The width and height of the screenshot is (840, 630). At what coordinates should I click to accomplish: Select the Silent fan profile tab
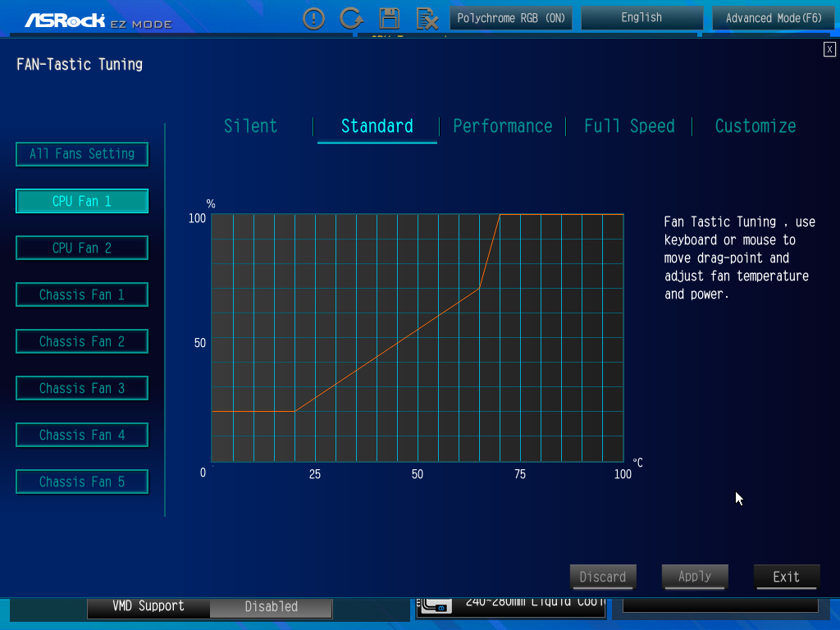pyautogui.click(x=251, y=126)
